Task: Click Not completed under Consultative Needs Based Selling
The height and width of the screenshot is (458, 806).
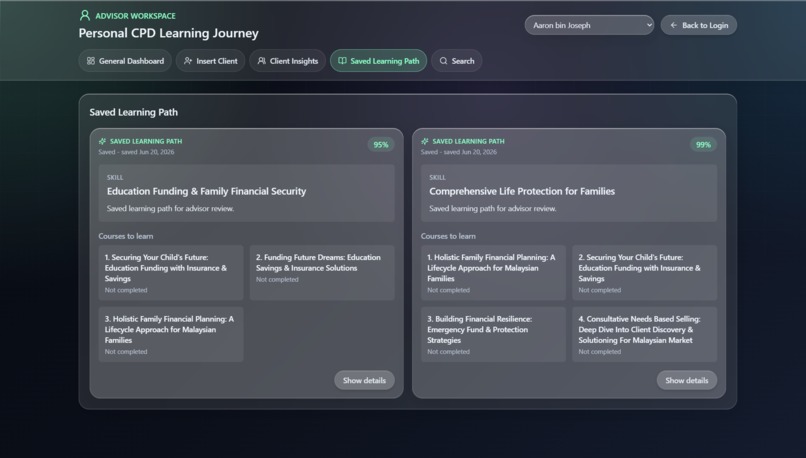Action: [x=599, y=352]
